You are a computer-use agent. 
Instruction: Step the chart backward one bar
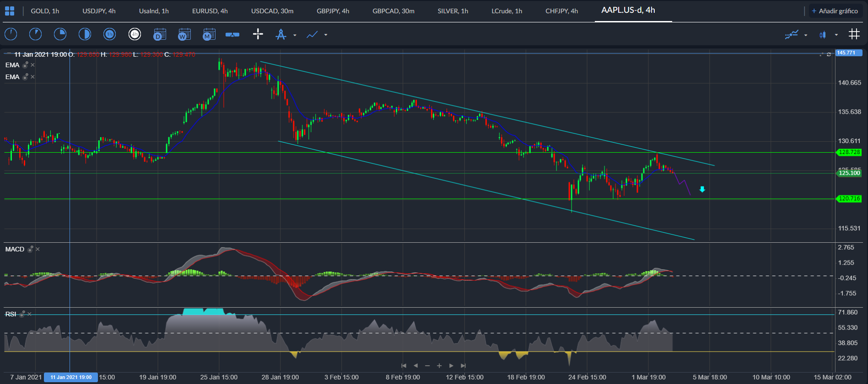coord(415,365)
